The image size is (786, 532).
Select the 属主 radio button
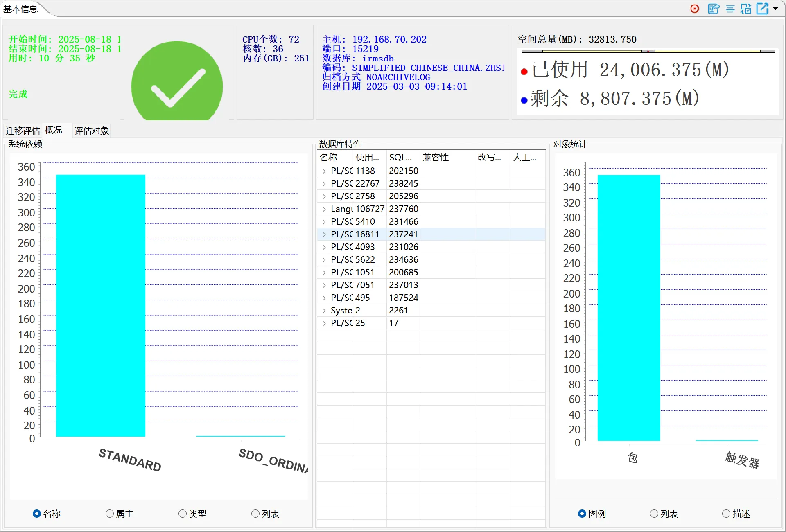pyautogui.click(x=110, y=514)
